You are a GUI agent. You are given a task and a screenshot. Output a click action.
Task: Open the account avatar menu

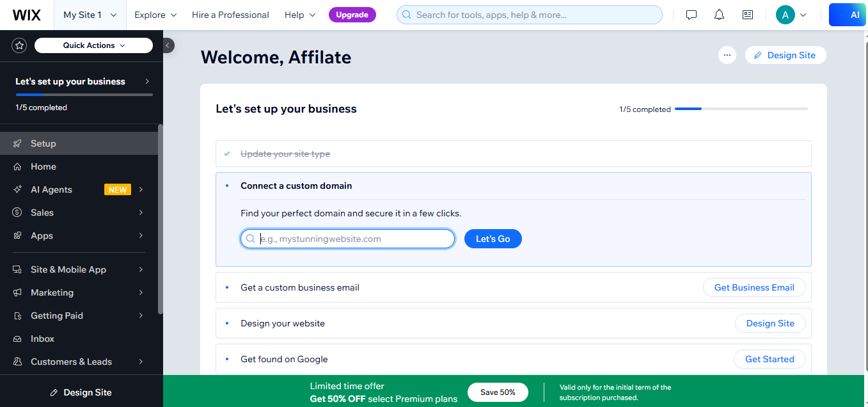(x=785, y=15)
